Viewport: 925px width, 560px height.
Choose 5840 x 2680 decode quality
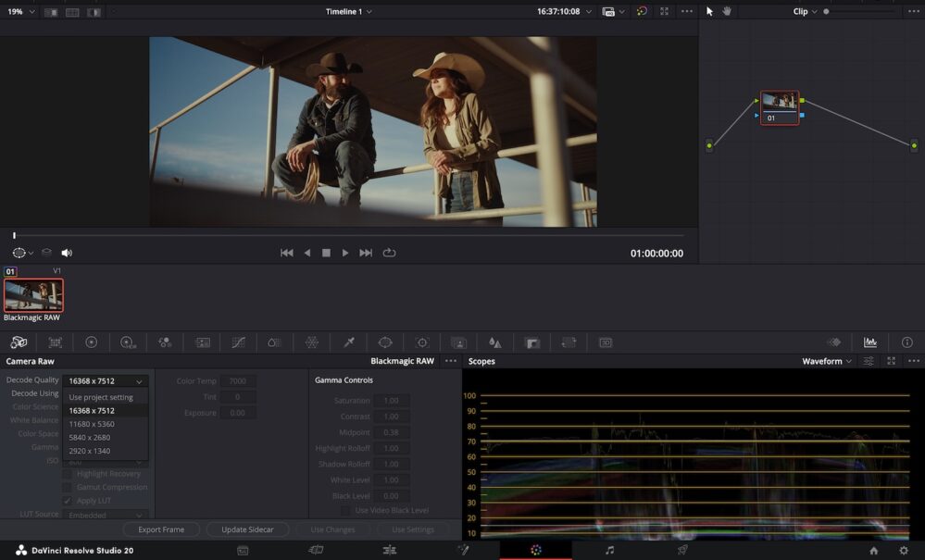(105, 438)
